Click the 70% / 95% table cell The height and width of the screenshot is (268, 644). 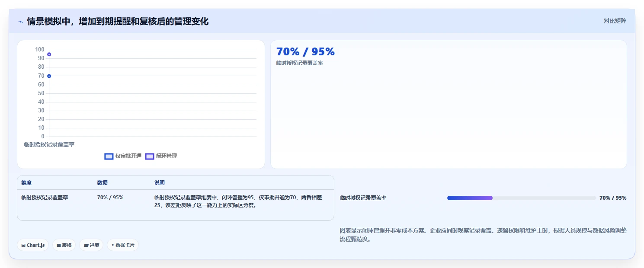pyautogui.click(x=110, y=198)
